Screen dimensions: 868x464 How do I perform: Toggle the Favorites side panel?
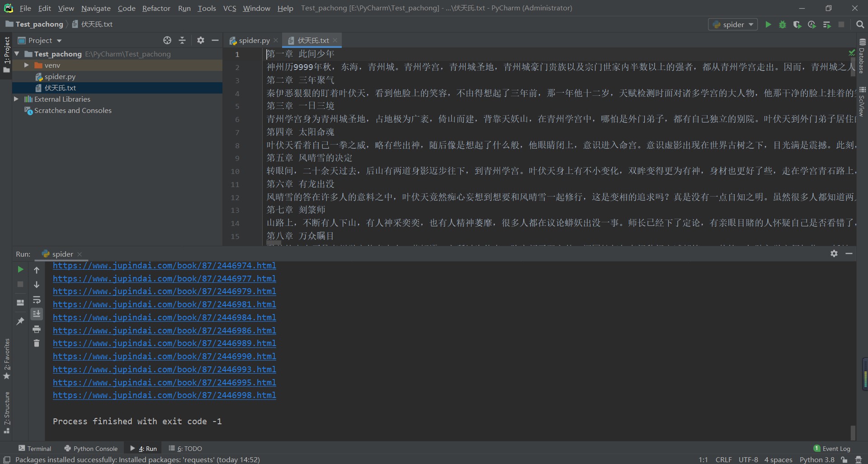coord(6,359)
